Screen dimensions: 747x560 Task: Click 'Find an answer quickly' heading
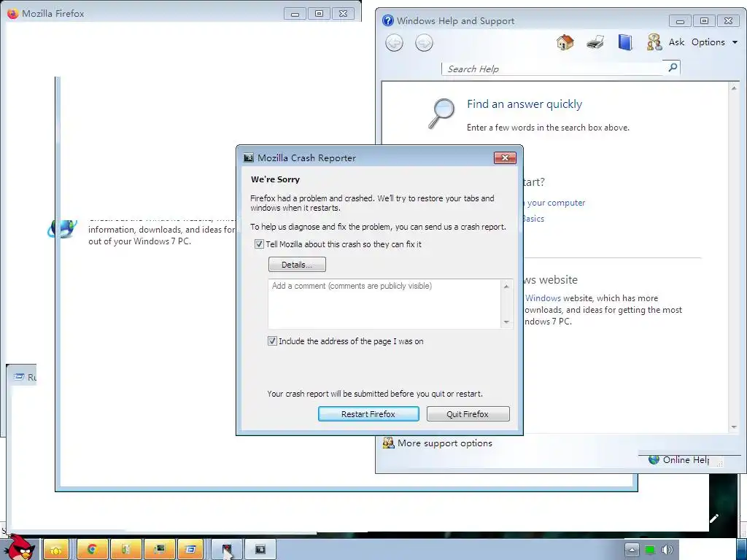point(525,104)
